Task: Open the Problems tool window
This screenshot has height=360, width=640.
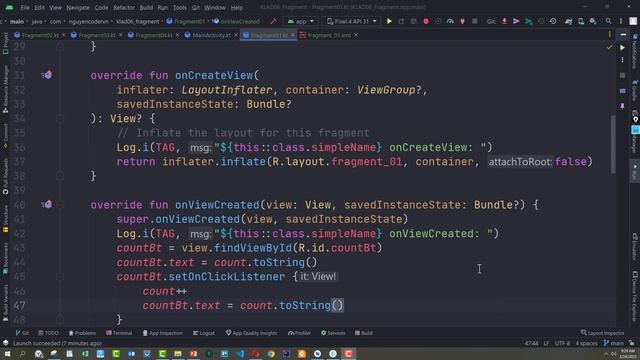Action: click(x=82, y=333)
